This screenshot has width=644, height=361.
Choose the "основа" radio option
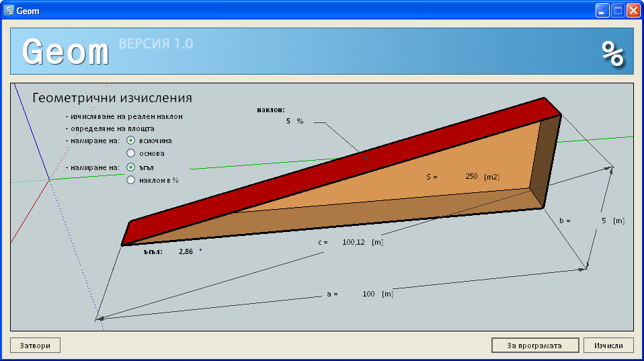tap(131, 153)
